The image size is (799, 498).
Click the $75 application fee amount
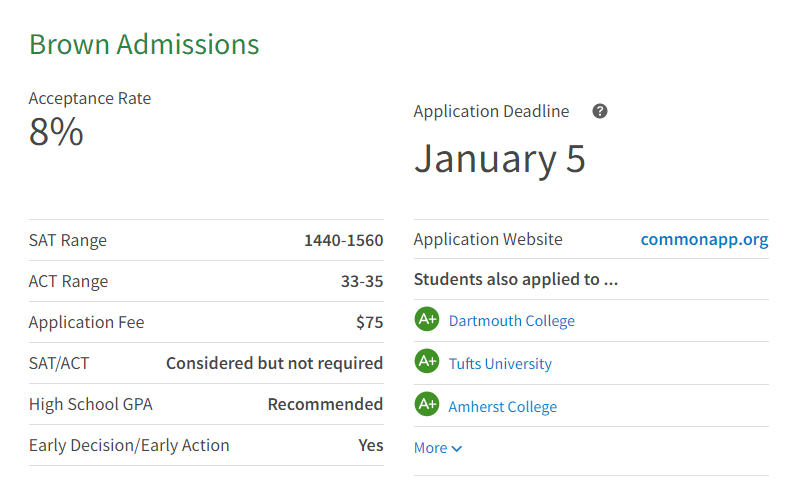[x=369, y=322]
